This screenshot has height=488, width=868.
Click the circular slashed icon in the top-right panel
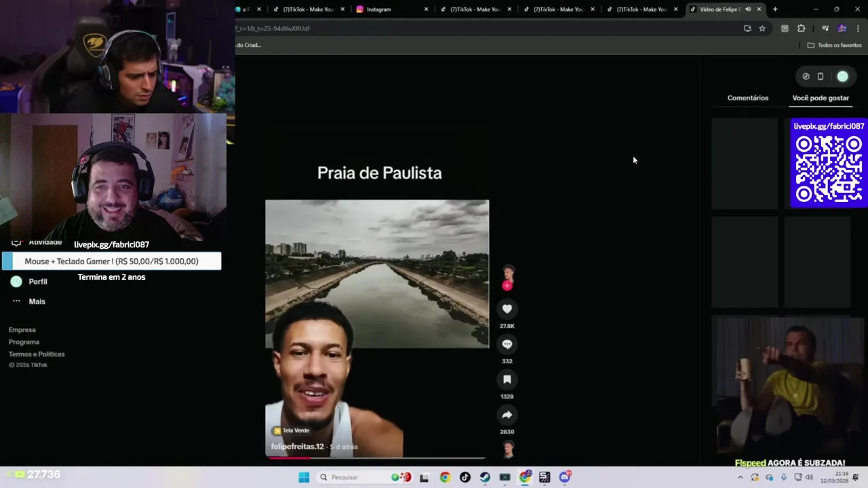806,77
